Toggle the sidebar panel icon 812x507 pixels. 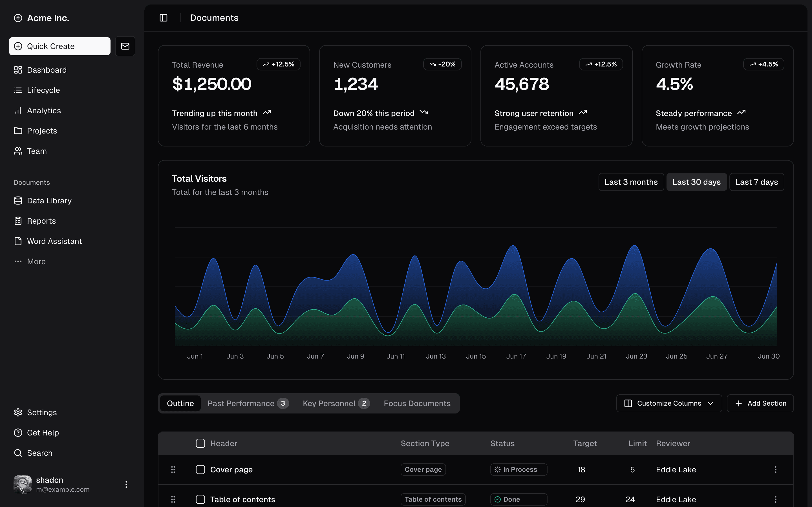point(164,18)
